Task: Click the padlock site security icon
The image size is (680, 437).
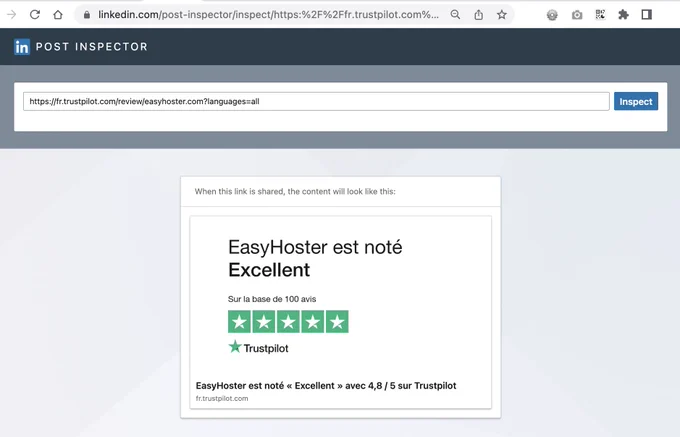Action: click(x=87, y=15)
